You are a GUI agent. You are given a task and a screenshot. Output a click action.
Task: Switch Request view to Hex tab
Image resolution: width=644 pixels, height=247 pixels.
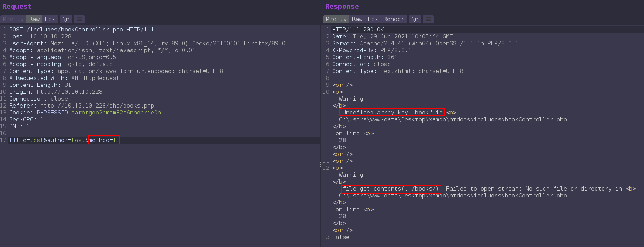[50, 19]
